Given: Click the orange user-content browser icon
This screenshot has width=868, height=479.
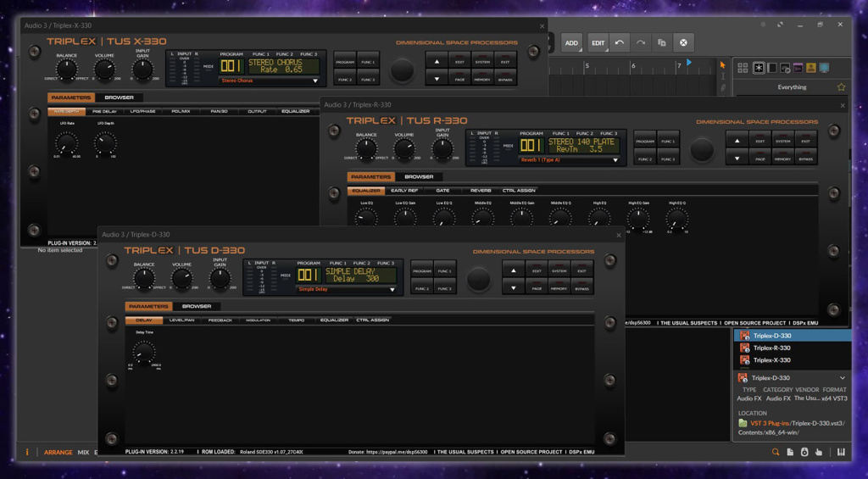Looking at the screenshot, I should point(811,68).
